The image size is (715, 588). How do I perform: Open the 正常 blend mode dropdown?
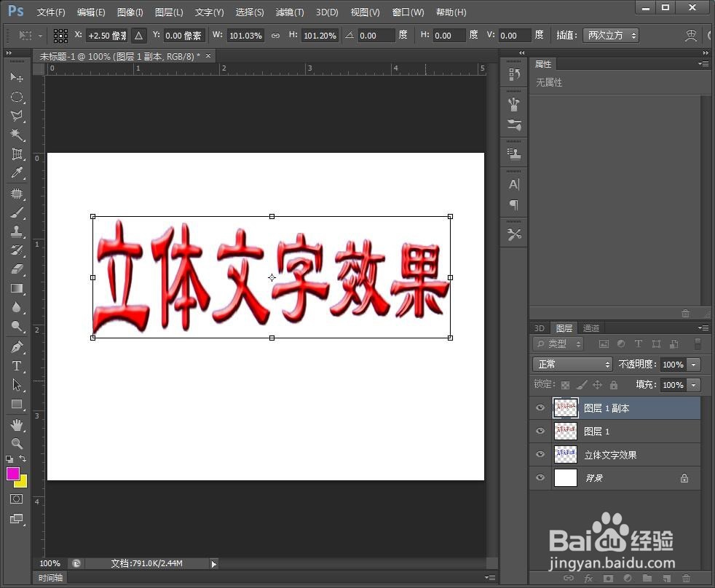tap(572, 364)
